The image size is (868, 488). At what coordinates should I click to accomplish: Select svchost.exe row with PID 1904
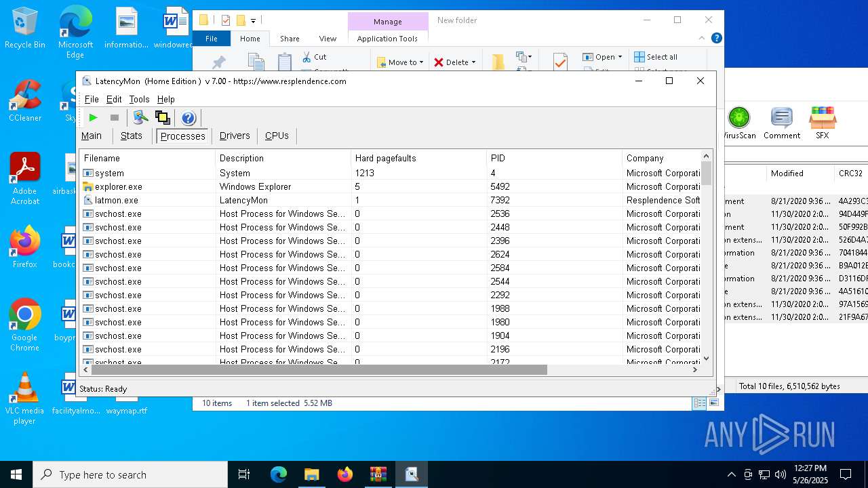pos(391,335)
